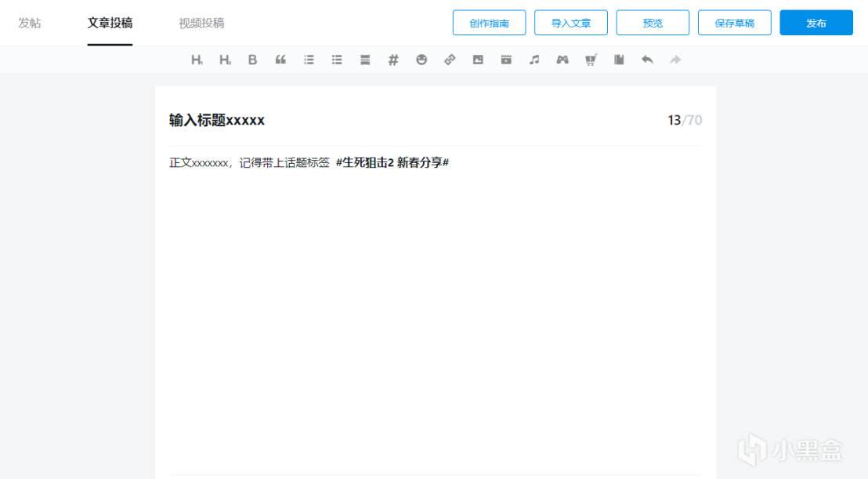This screenshot has height=479, width=868.
Task: Click inside the article body text
Action: [436, 310]
